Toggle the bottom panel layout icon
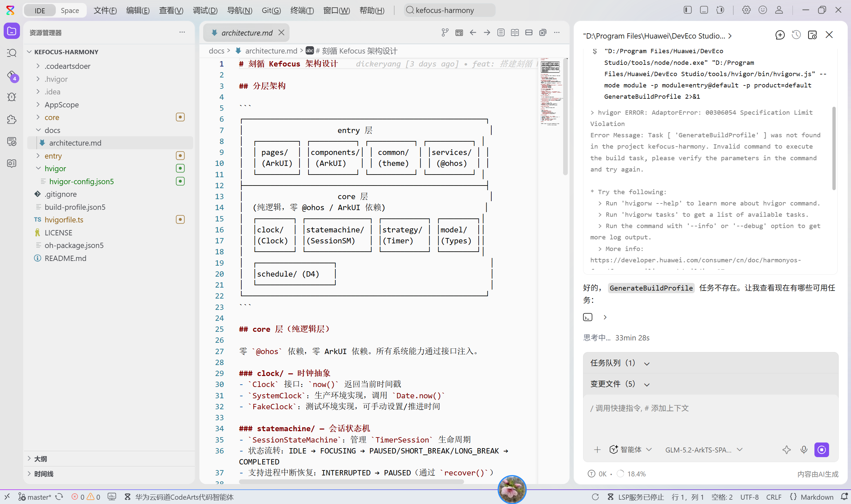The image size is (851, 504). (x=704, y=10)
